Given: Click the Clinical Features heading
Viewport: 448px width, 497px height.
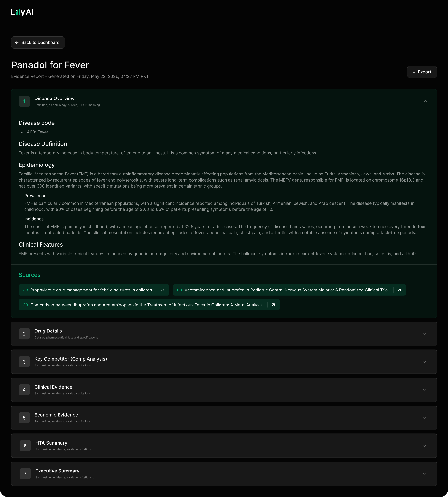Looking at the screenshot, I should pyautogui.click(x=41, y=245).
